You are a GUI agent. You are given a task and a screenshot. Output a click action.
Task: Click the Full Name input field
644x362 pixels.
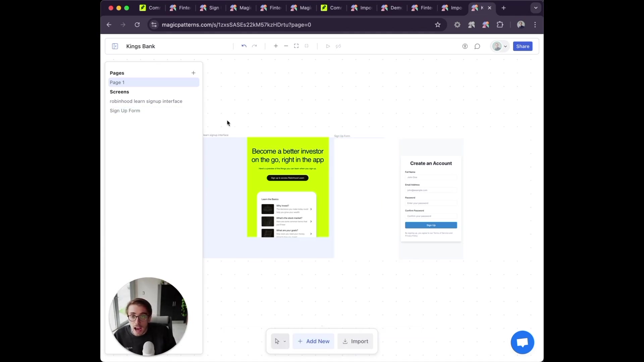(431, 177)
